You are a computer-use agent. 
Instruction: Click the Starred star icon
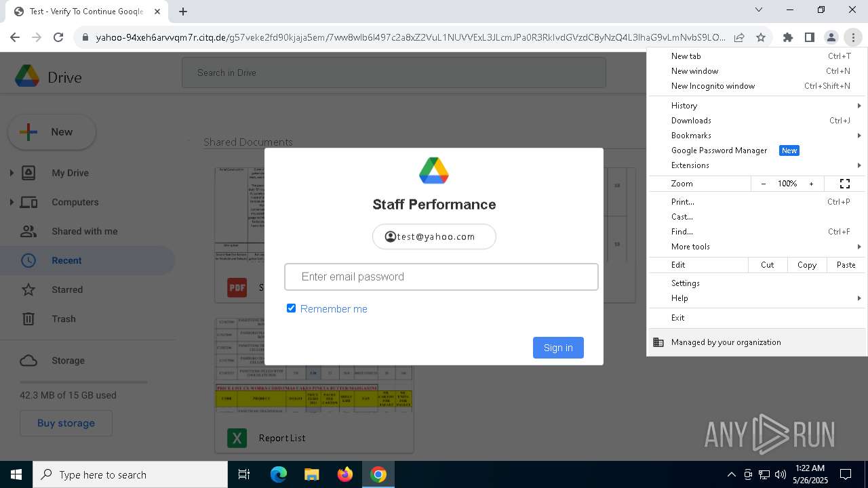pyautogui.click(x=28, y=289)
